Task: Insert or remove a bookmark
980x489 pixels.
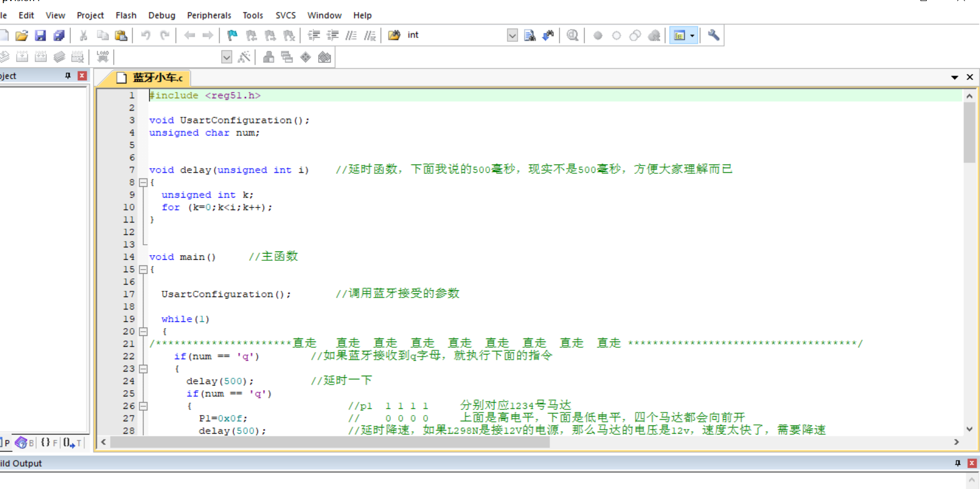Action: click(232, 35)
